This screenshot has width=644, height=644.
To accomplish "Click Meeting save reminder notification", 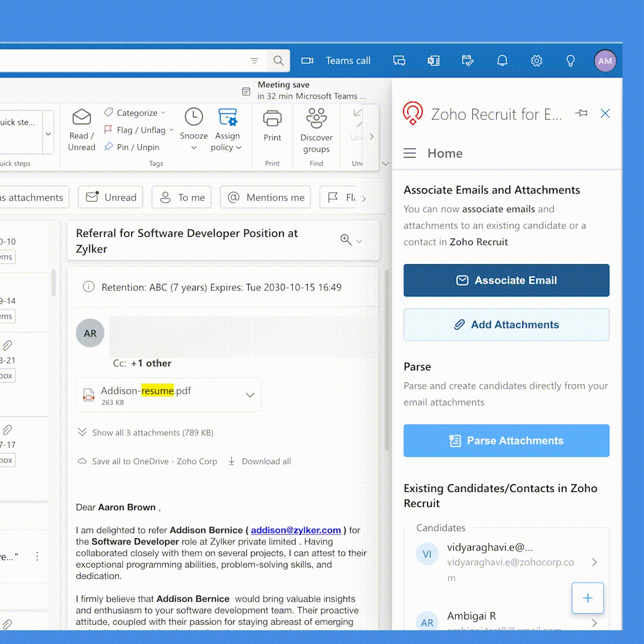I will click(304, 91).
